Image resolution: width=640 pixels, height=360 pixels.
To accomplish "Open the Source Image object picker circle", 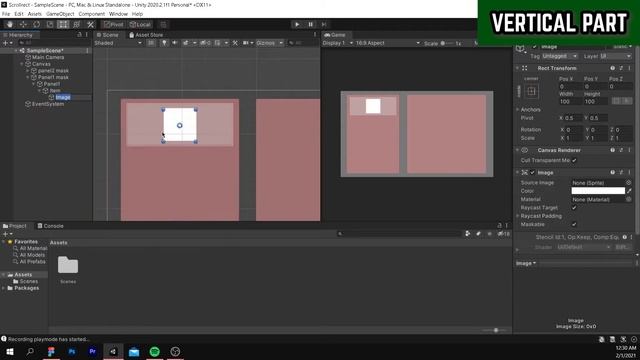I will pos(629,183).
